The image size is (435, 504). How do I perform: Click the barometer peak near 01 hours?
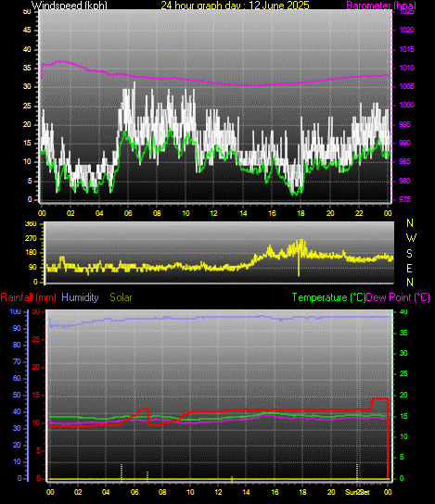[x=59, y=61]
